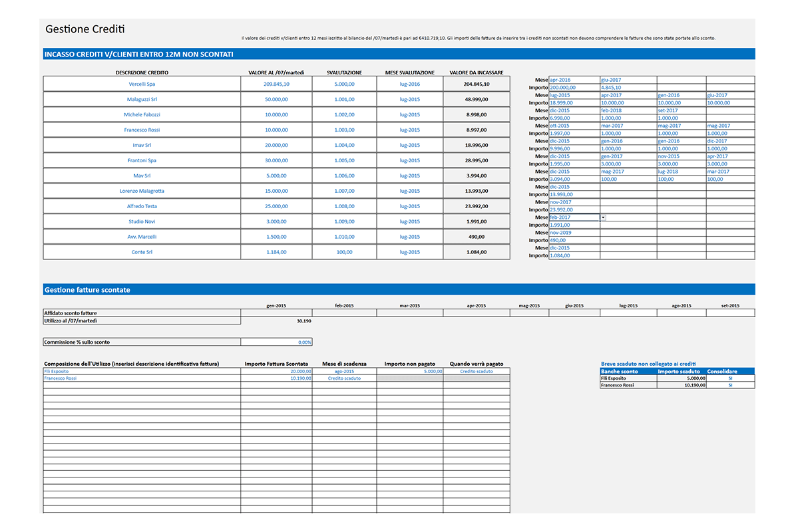Click the Consolidare column header

(730, 371)
